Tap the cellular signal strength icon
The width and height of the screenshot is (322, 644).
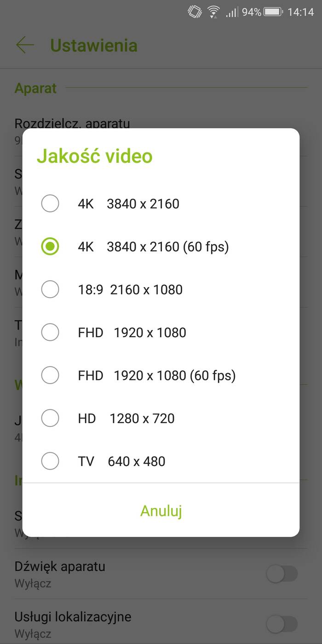click(231, 12)
